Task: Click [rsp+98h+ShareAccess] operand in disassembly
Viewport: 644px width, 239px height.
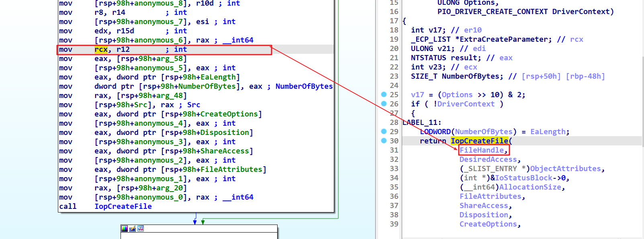Action: pos(207,151)
